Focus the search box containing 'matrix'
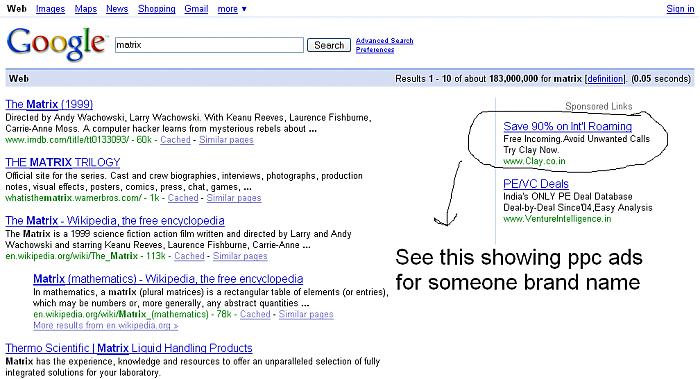 coord(209,45)
